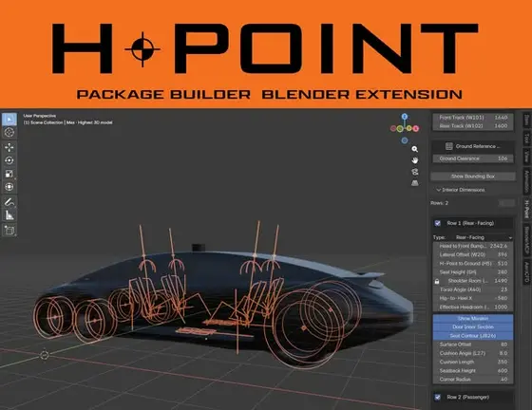Image resolution: width=532 pixels, height=410 pixels.
Task: Select the Transform tool
Action: point(9,187)
